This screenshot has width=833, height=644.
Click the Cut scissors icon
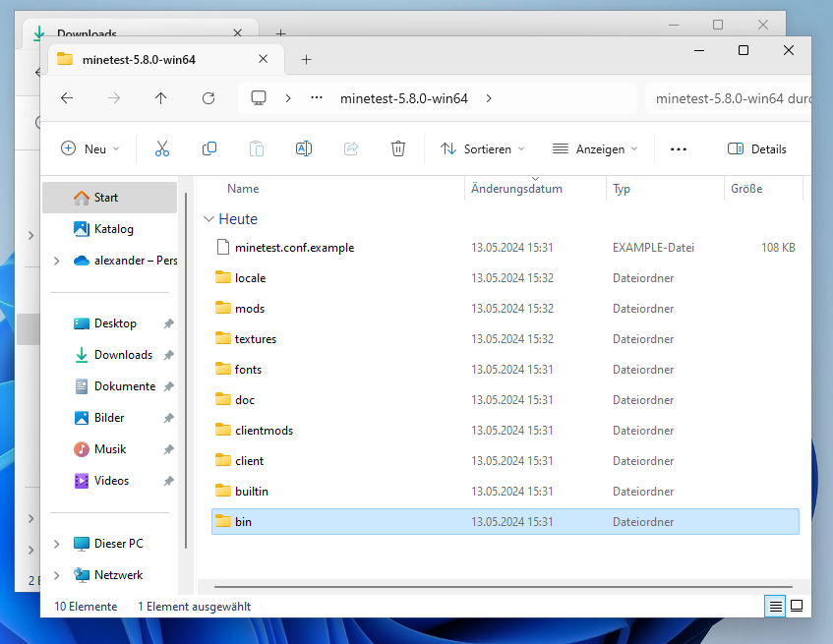[x=162, y=148]
